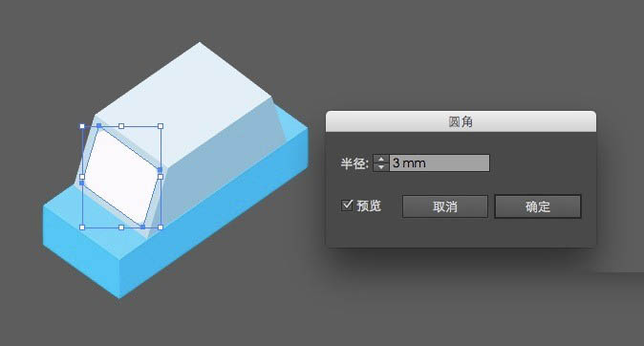The width and height of the screenshot is (644, 346).
Task: Select the bright blue base front face
Action: pyautogui.click(x=81, y=250)
